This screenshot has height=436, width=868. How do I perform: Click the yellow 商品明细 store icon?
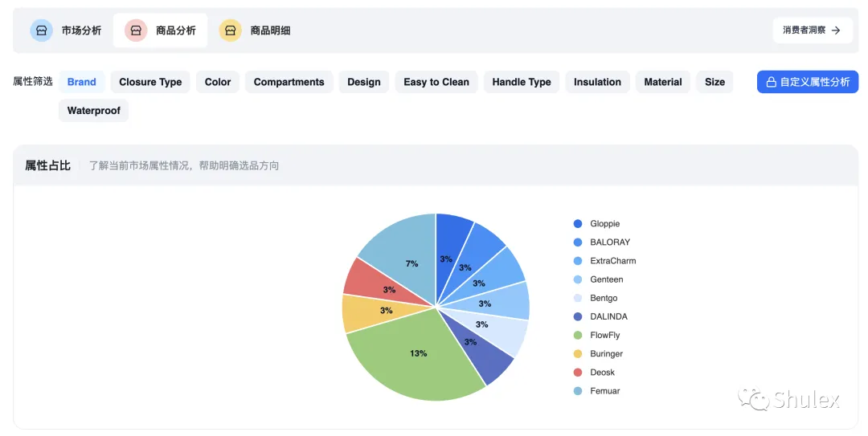pos(231,31)
